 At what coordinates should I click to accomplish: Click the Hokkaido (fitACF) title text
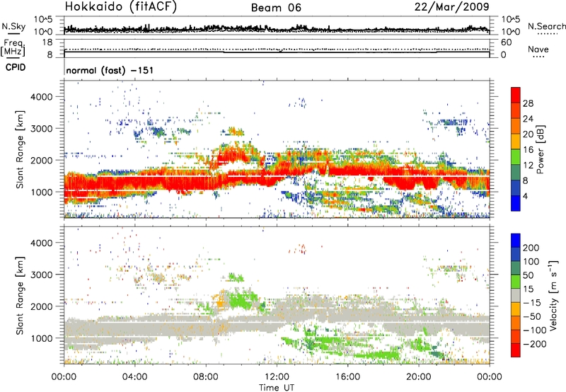(121, 7)
